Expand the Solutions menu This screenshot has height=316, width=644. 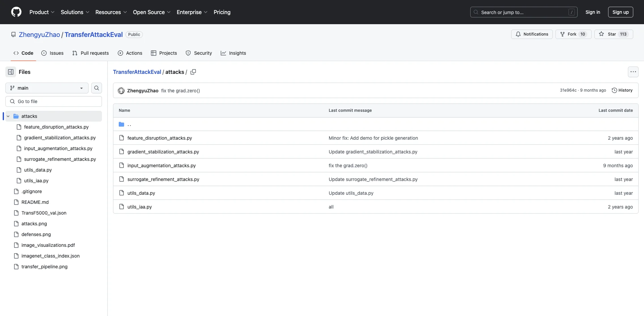(x=75, y=12)
